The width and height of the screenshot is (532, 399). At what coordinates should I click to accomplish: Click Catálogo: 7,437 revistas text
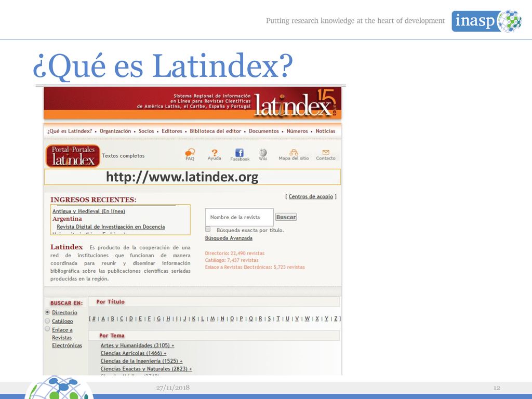pos(232,260)
